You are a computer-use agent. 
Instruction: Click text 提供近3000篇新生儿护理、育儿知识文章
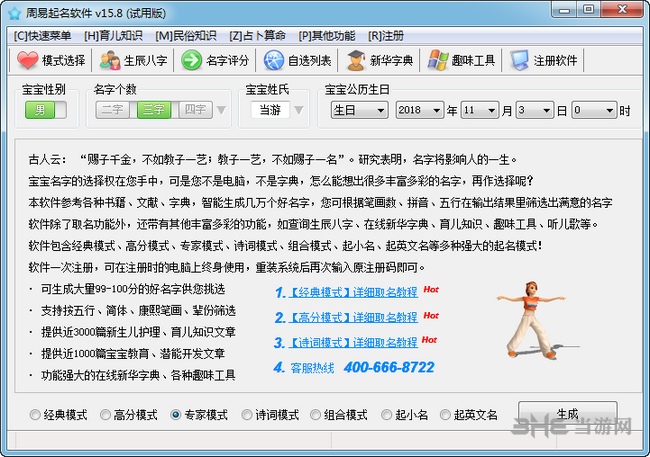138,332
